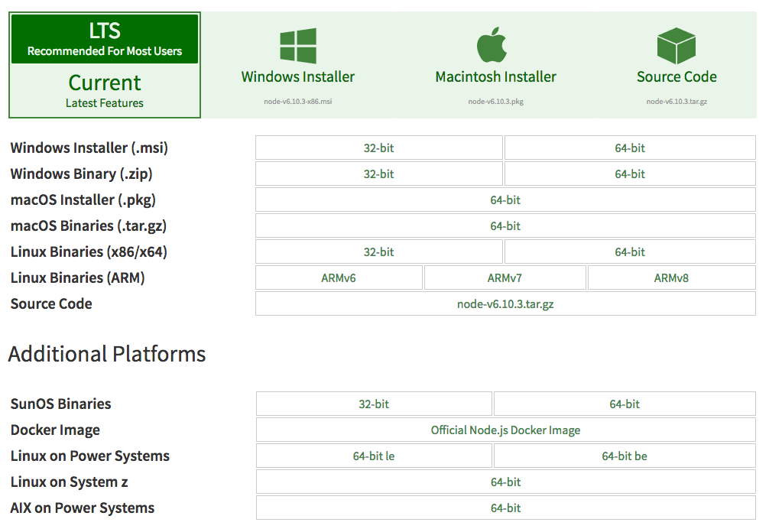This screenshot has width=769, height=532.
Task: Download ARMv6 Linux Binaries
Action: pos(339,277)
